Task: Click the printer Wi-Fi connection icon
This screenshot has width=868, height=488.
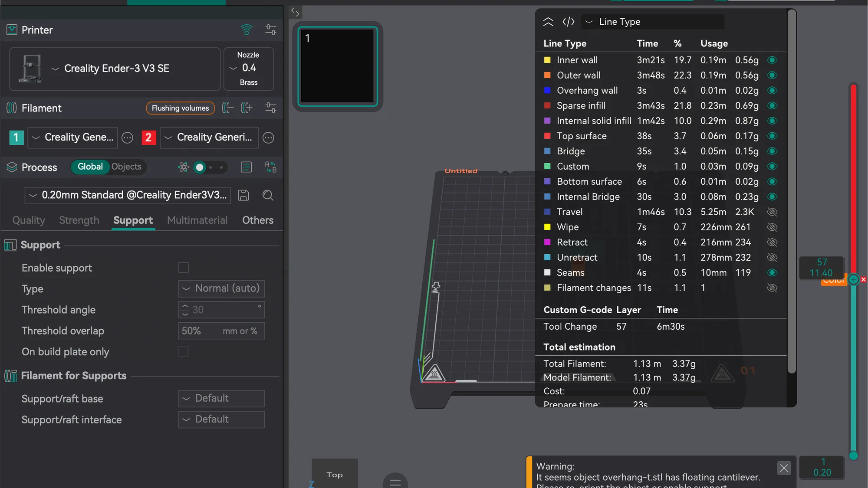Action: (x=246, y=29)
